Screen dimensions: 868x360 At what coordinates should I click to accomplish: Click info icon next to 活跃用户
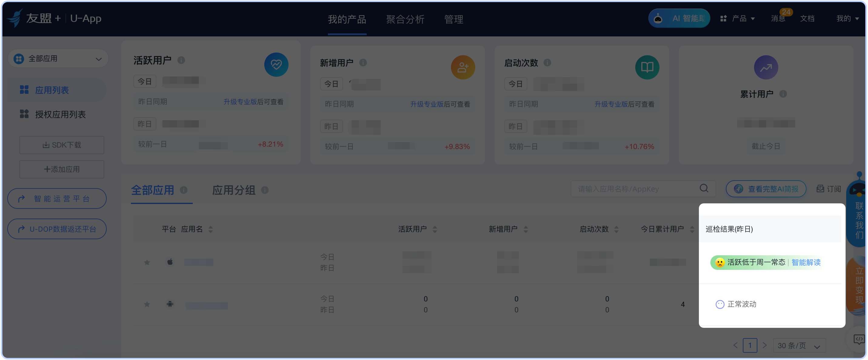point(181,60)
